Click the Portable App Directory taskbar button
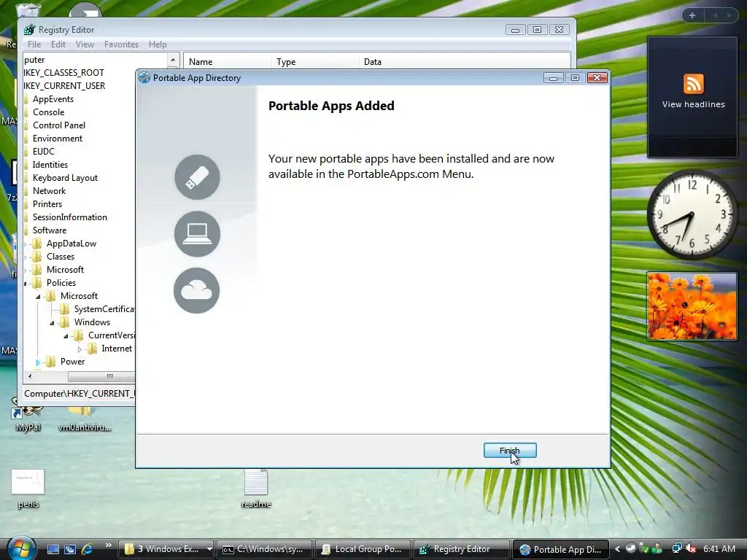 click(x=560, y=549)
